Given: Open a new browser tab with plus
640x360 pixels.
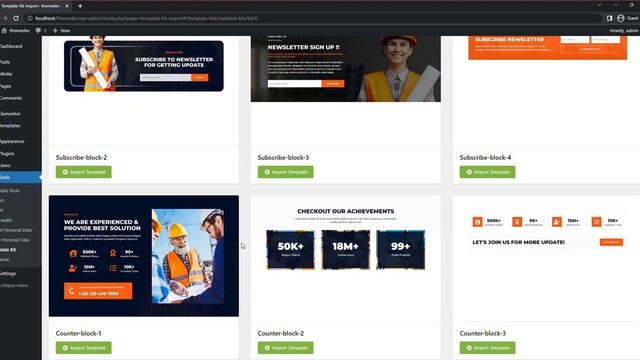Looking at the screenshot, I should click(80, 6).
